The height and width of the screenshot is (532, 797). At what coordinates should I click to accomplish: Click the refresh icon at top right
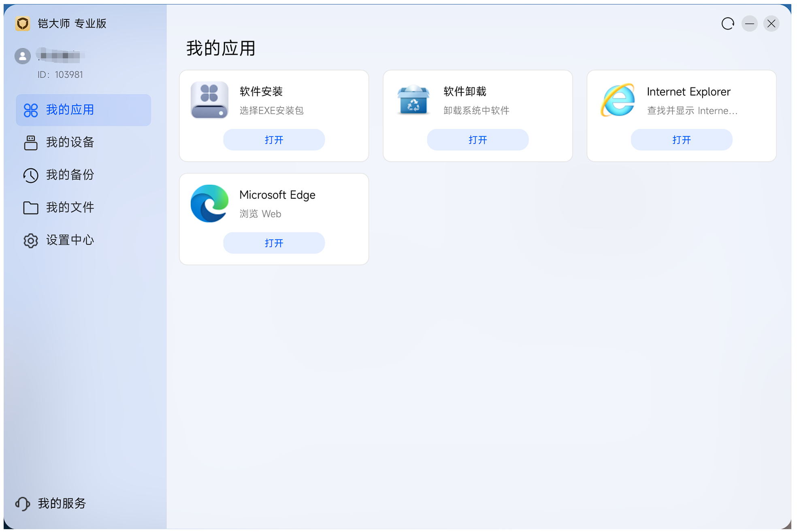[x=728, y=24]
